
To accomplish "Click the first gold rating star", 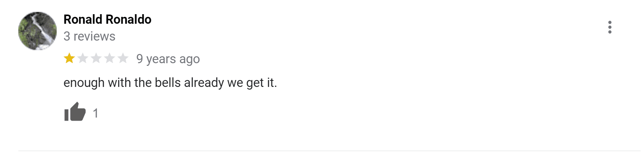I will 69,59.
